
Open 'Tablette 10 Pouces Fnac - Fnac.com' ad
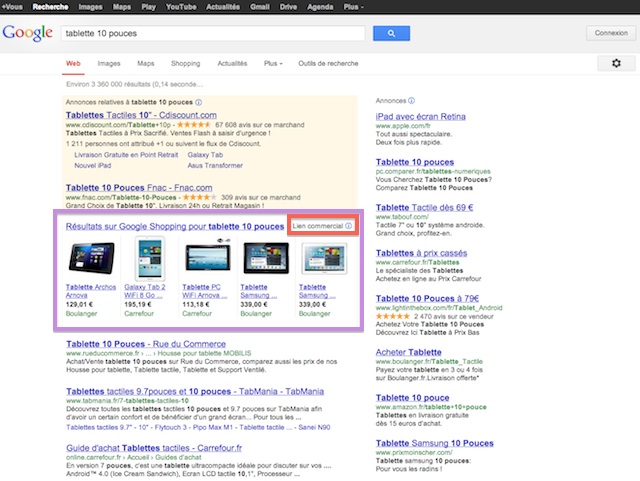[x=139, y=188]
